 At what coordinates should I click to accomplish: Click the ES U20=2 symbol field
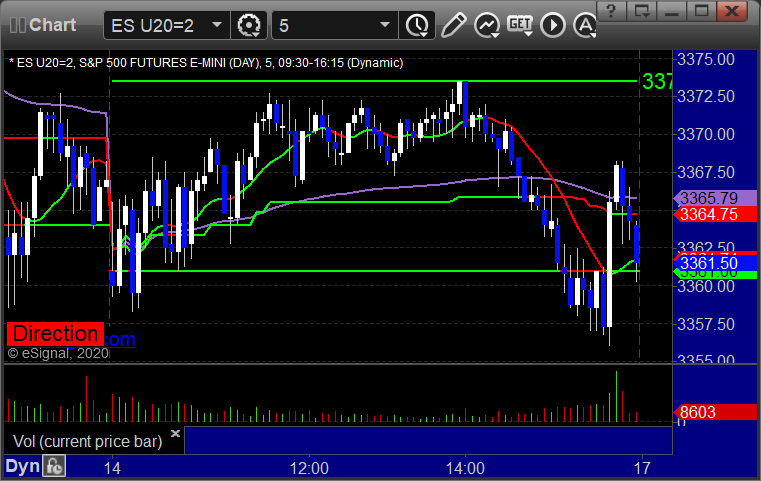(x=166, y=25)
